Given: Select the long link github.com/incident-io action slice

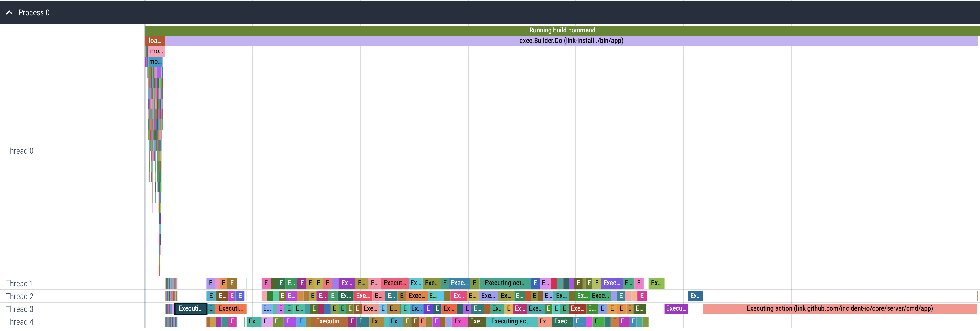Looking at the screenshot, I should pyautogui.click(x=840, y=309).
